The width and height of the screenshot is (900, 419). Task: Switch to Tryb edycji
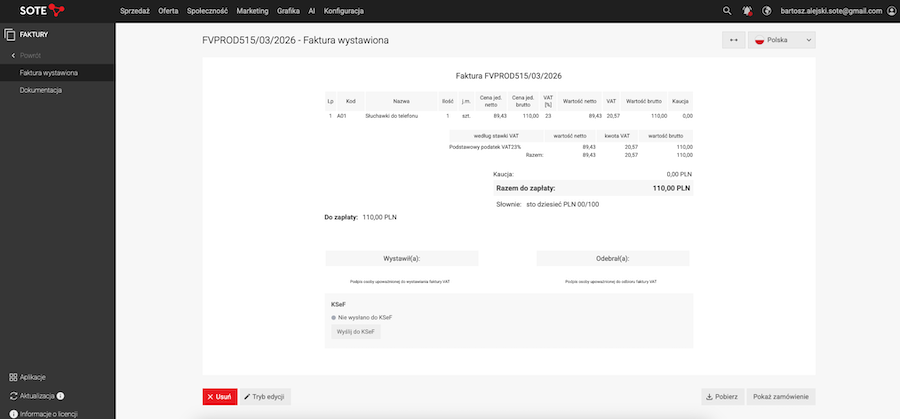[265, 397]
